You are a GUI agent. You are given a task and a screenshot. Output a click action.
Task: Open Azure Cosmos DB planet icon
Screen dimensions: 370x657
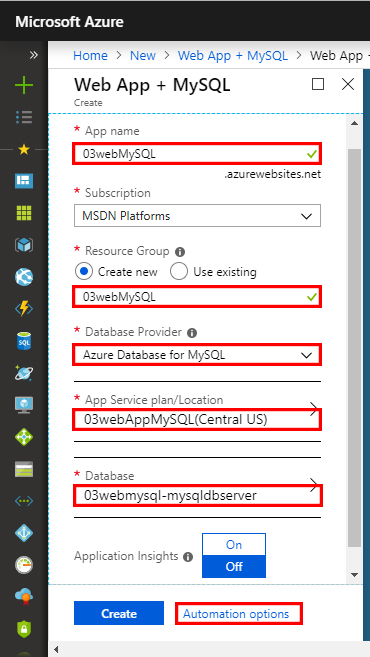click(24, 372)
